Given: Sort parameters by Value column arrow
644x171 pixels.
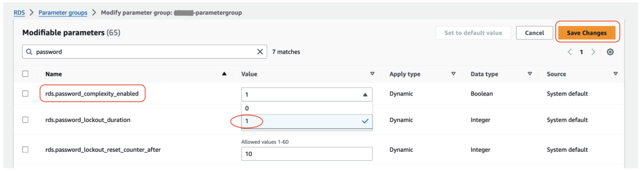Looking at the screenshot, I should (372, 74).
